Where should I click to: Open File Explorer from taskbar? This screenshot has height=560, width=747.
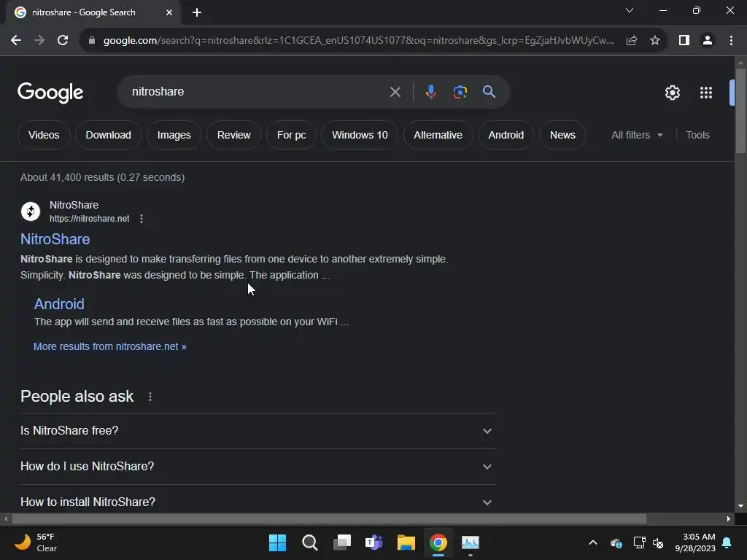pos(406,542)
